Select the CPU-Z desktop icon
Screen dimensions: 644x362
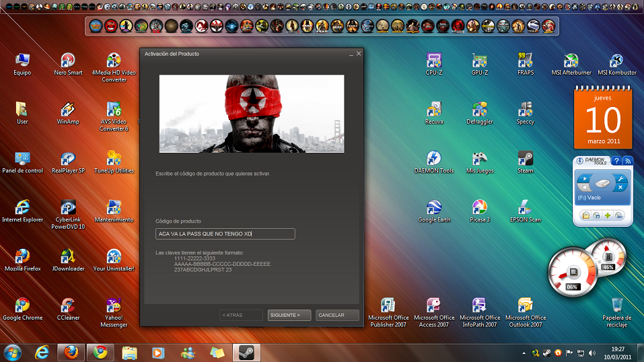[434, 65]
